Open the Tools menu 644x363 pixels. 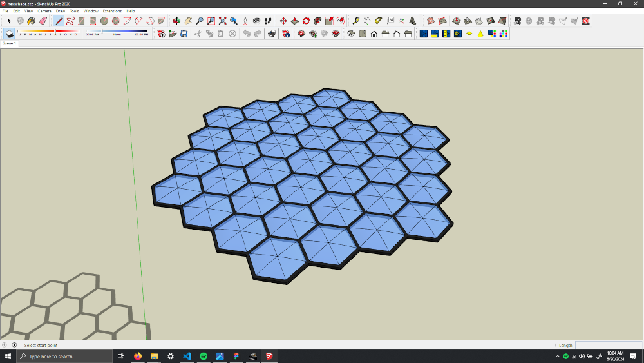[x=74, y=11]
